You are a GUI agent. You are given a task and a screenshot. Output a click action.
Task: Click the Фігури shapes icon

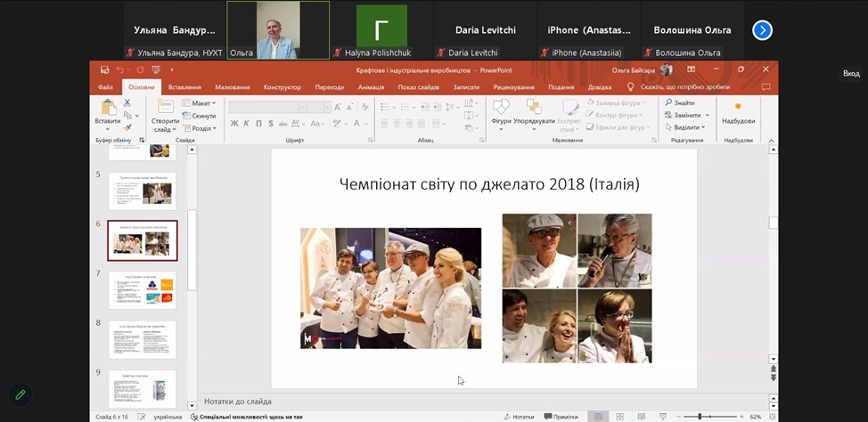[x=501, y=112]
